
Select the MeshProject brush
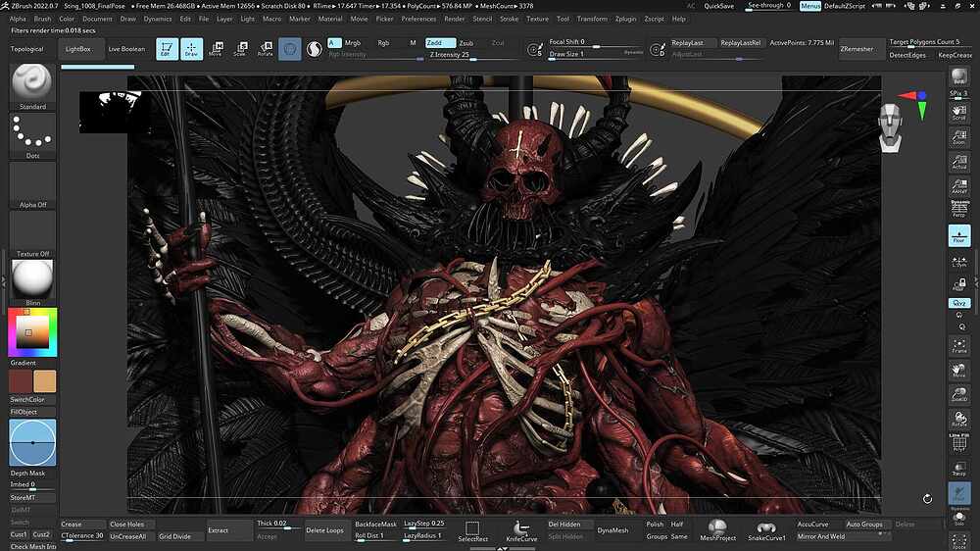click(717, 530)
